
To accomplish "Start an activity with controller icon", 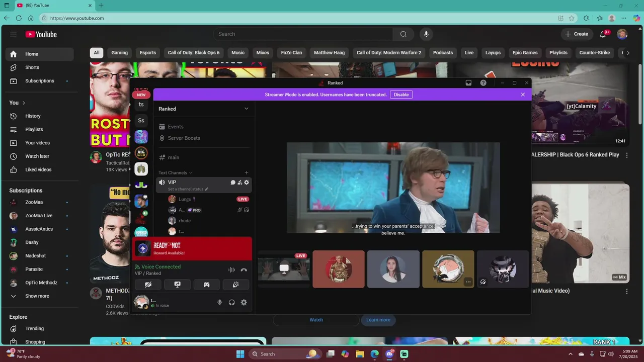I will (x=206, y=285).
